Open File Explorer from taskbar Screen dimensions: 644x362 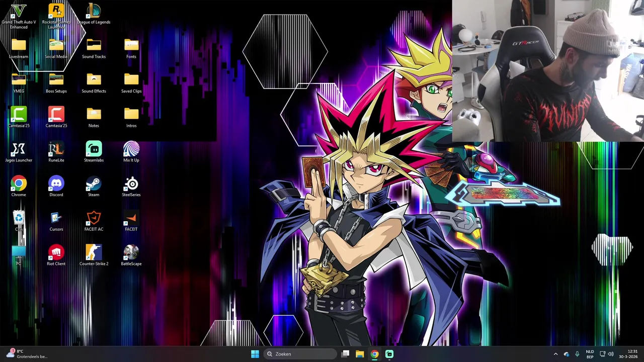(360, 354)
